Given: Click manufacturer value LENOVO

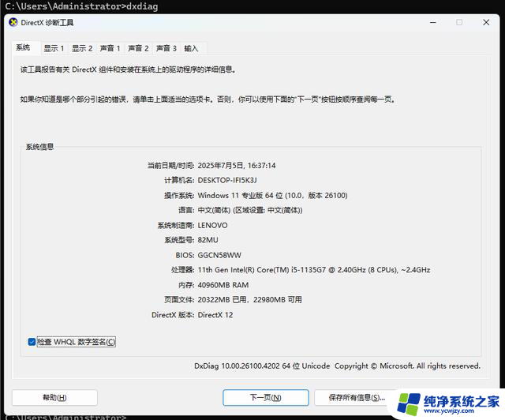Looking at the screenshot, I should click(212, 225).
